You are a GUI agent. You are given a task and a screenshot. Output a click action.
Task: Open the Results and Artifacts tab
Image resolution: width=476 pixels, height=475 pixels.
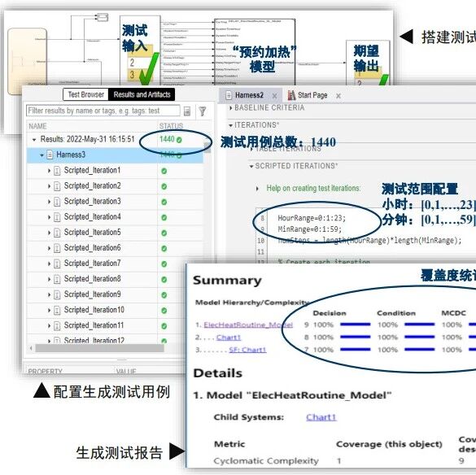(142, 94)
